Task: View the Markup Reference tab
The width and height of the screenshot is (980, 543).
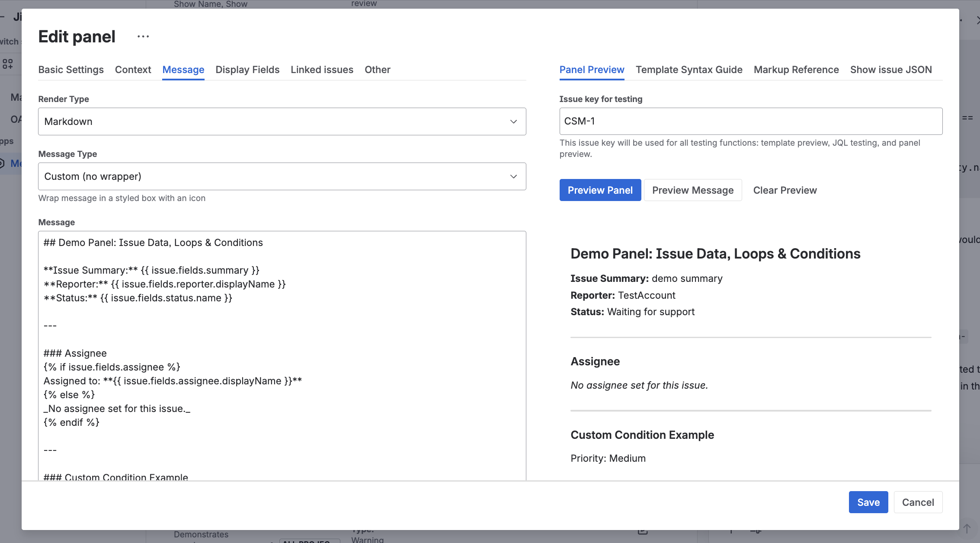Action: coord(796,70)
